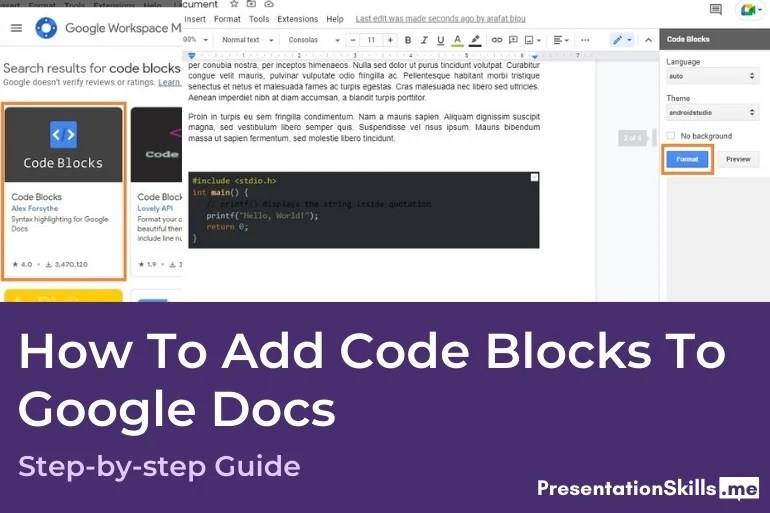Viewport: 770px width, 513px height.
Task: Open the Learn more link
Action: 169,82
